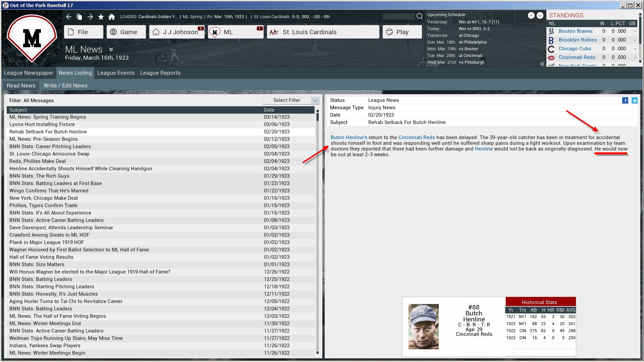Open 'Indians, Yankees Swap Players' message
The width and height of the screenshot is (644, 362).
pos(161,346)
